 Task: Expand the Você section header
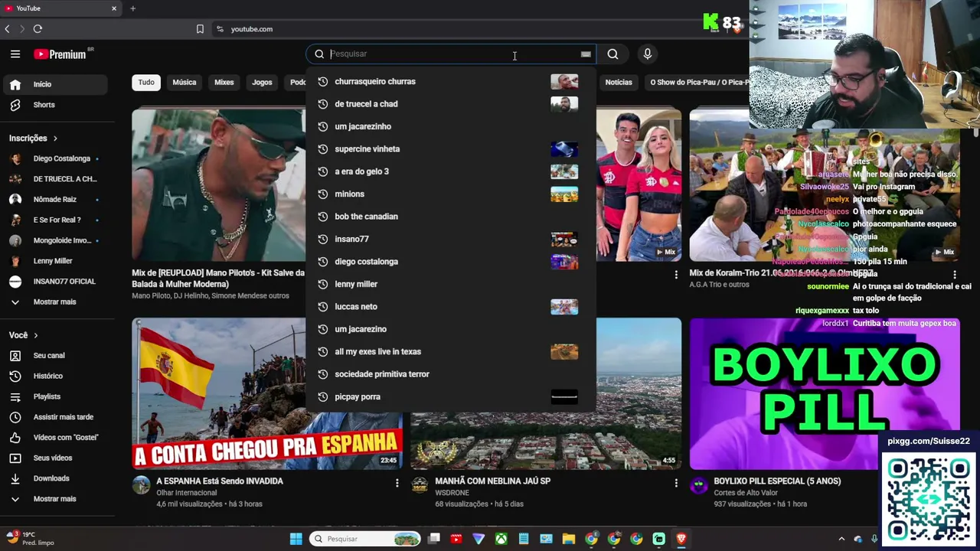[24, 335]
